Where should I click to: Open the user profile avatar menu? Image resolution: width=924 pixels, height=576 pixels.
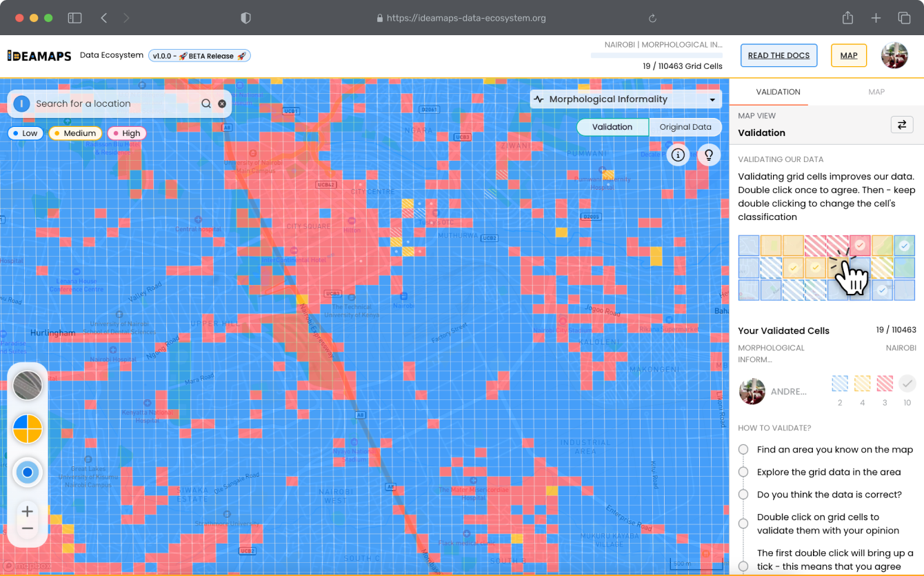click(894, 56)
